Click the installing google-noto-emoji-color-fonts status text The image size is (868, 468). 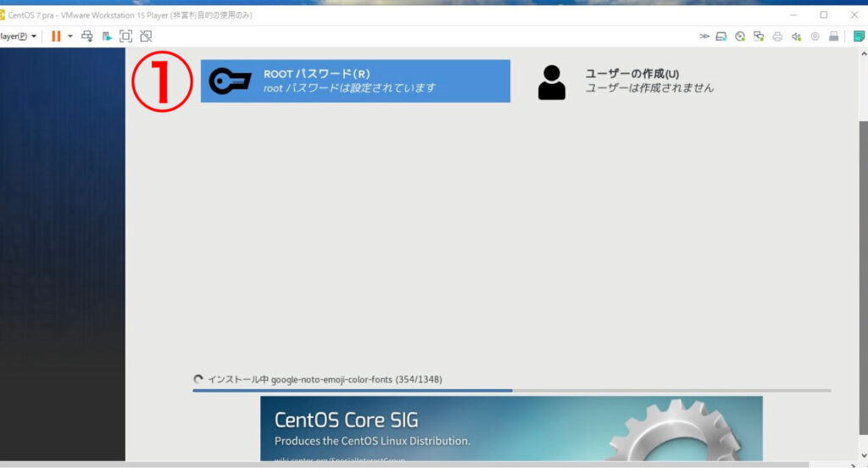(325, 379)
